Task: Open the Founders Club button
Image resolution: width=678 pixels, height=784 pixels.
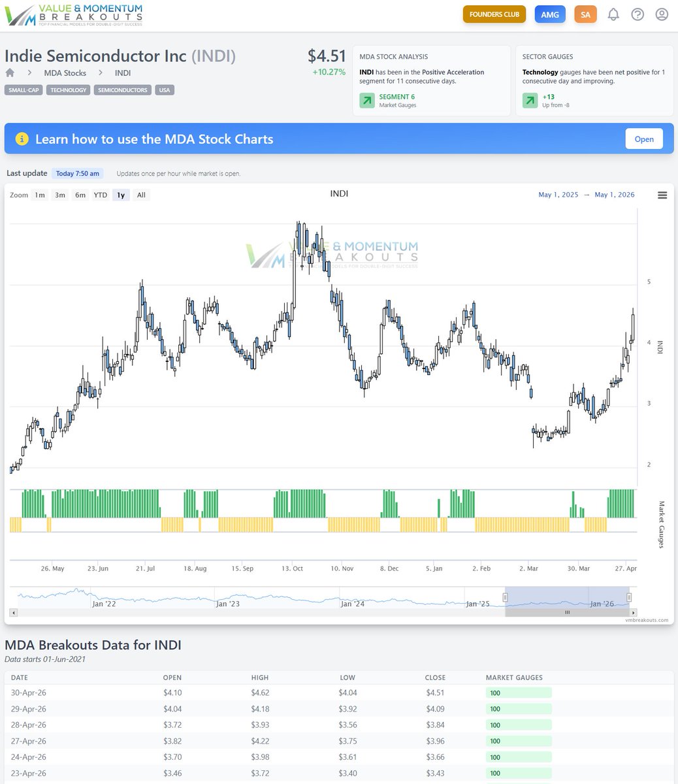Action: (494, 14)
